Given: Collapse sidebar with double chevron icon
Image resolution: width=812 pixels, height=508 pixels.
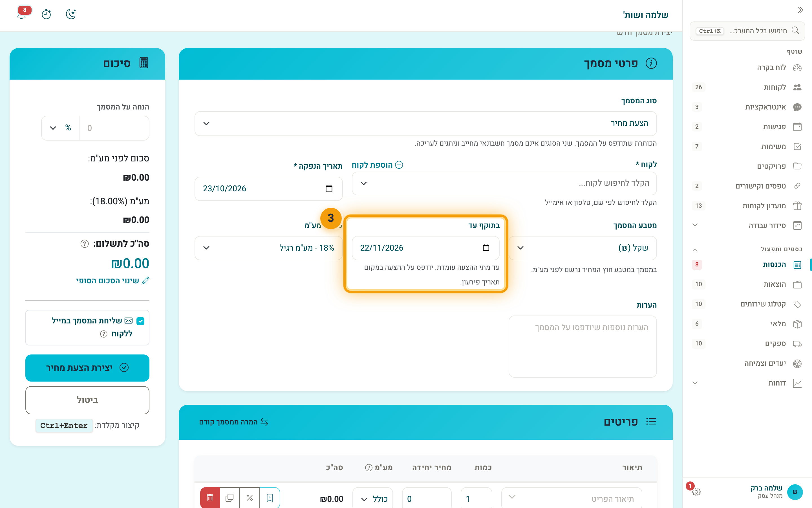Looking at the screenshot, I should point(800,10).
